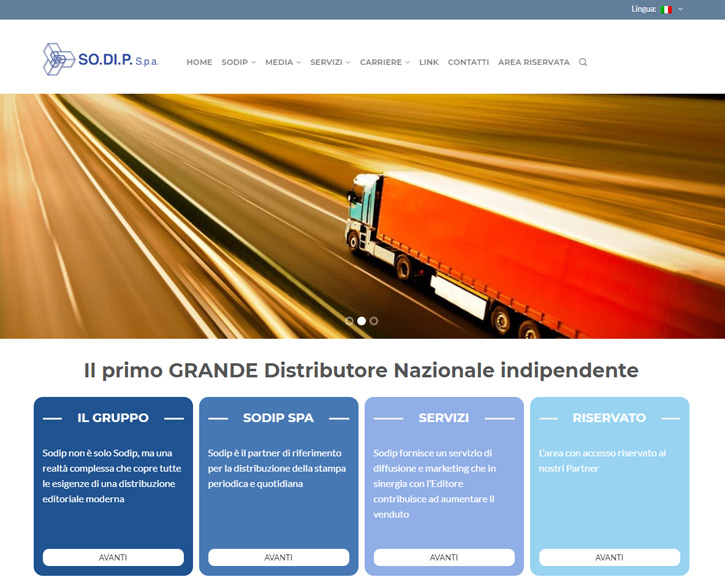
Task: Expand the Lingua dropdown arrow
Action: click(x=681, y=9)
